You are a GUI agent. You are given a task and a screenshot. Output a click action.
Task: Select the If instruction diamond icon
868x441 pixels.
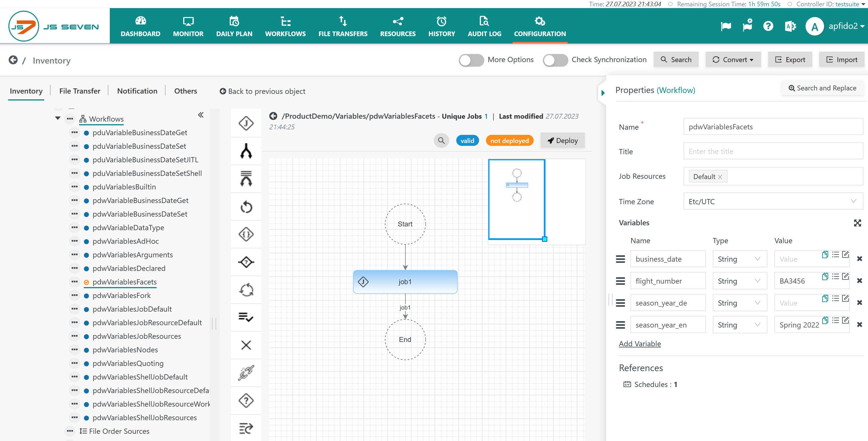(246, 262)
